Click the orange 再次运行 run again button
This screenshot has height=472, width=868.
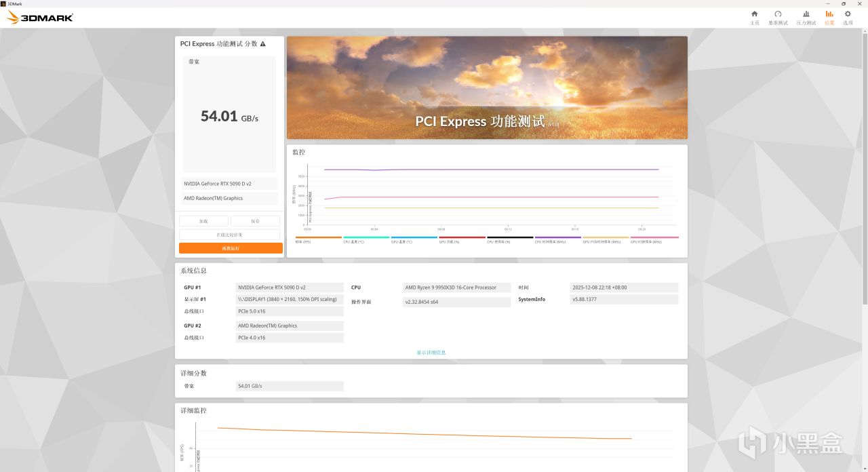231,248
